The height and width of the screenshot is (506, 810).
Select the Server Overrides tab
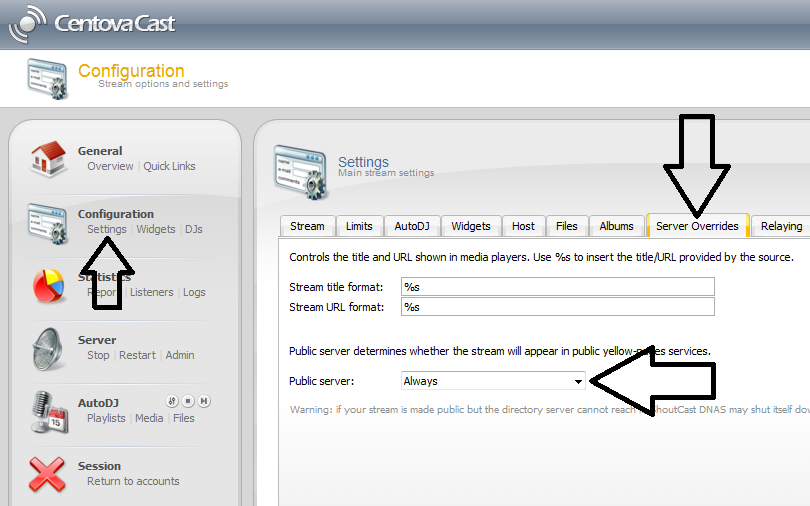697,226
